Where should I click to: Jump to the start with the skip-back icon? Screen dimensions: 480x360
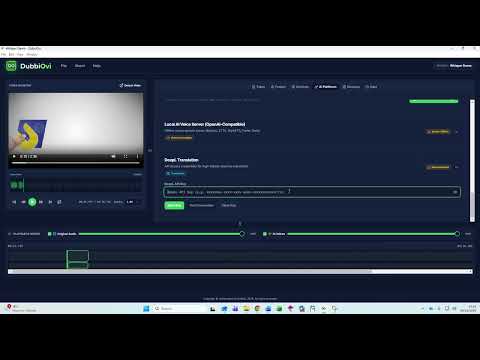pos(14,202)
